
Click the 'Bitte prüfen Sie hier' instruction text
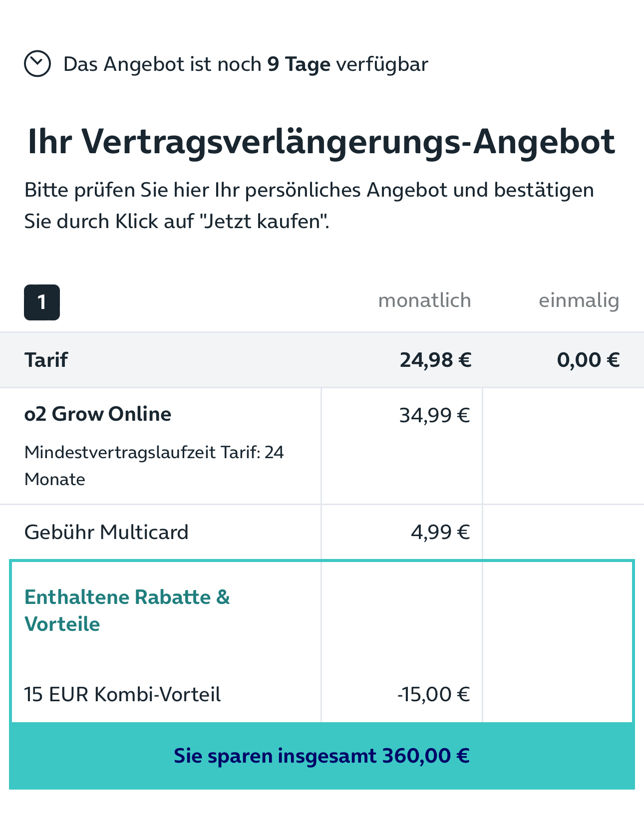click(x=309, y=206)
